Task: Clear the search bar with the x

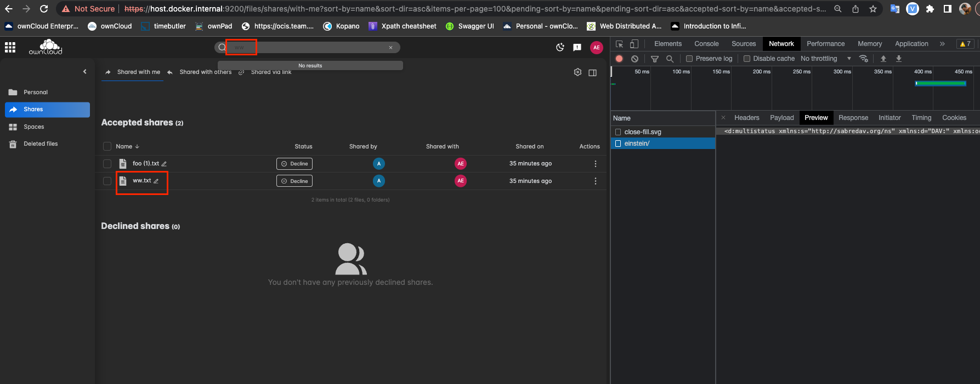Action: [390, 48]
